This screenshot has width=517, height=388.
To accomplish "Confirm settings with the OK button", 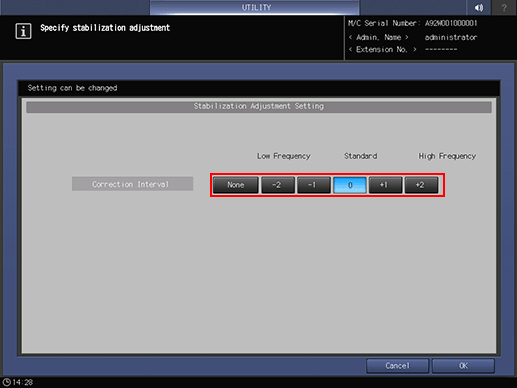I will (463, 366).
